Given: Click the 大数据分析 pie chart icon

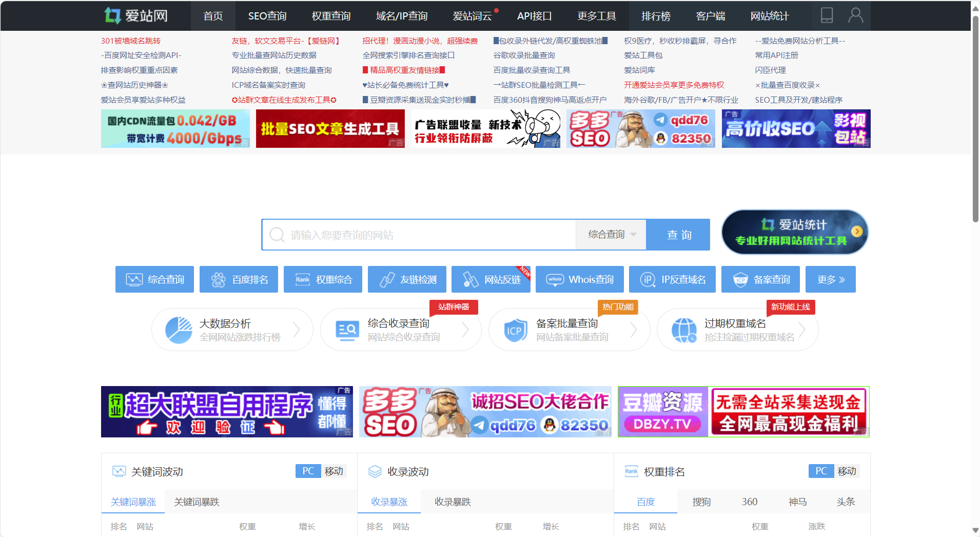Looking at the screenshot, I should (x=179, y=330).
